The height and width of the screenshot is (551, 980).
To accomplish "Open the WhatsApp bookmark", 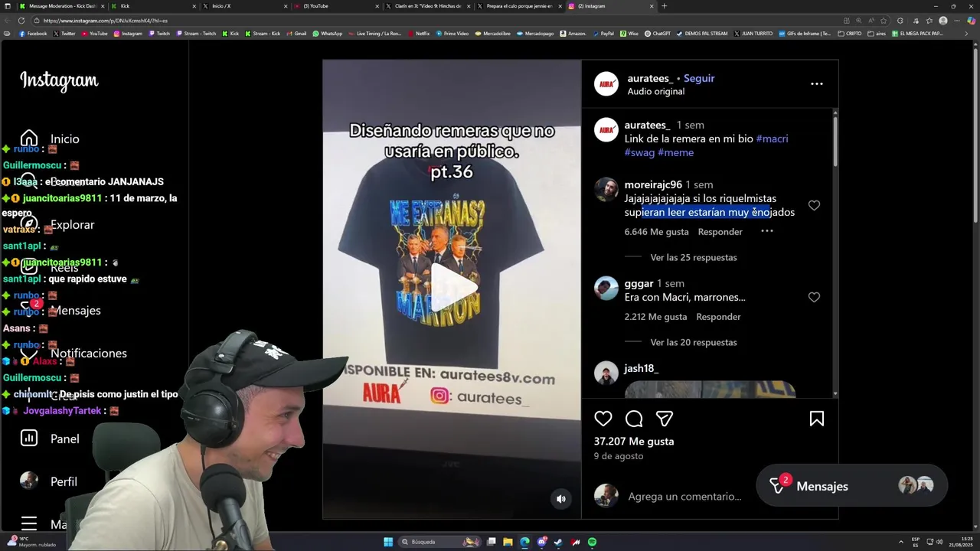I will (327, 34).
